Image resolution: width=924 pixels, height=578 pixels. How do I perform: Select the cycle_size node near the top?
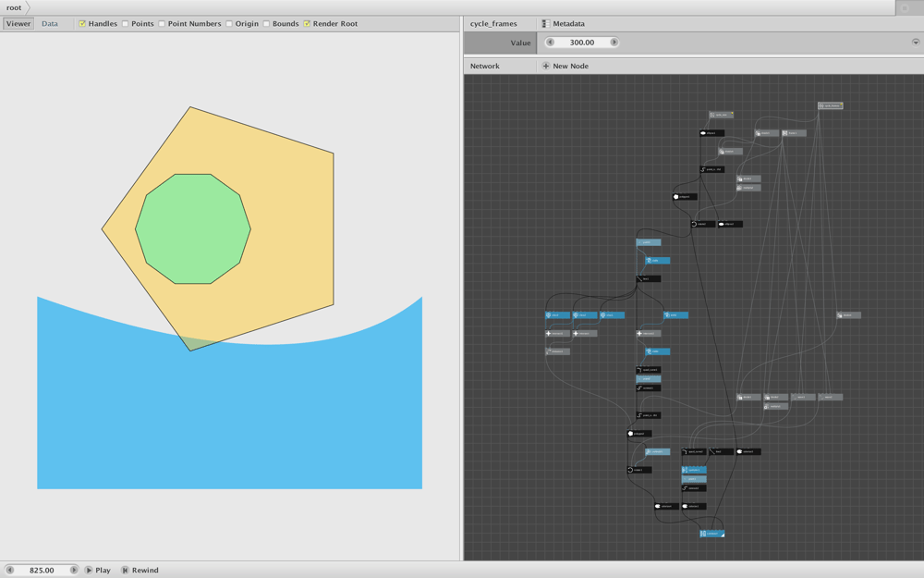722,115
